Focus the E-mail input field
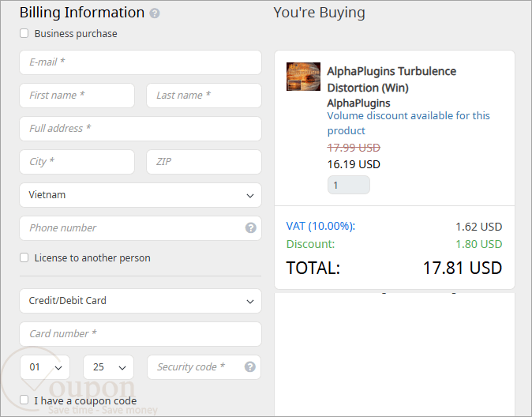This screenshot has width=532, height=417. click(140, 62)
